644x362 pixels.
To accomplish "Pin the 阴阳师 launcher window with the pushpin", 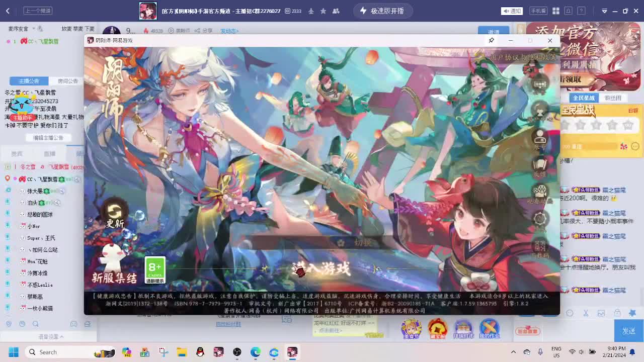I will (x=491, y=40).
